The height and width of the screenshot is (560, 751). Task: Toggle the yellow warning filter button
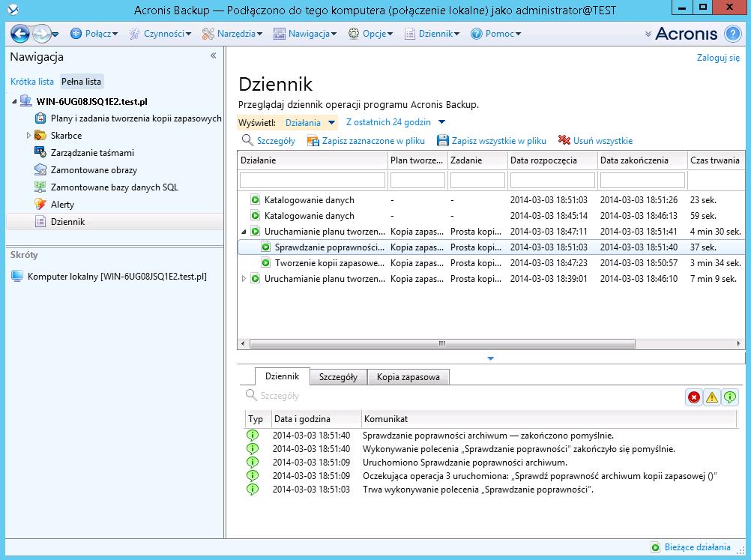(712, 397)
